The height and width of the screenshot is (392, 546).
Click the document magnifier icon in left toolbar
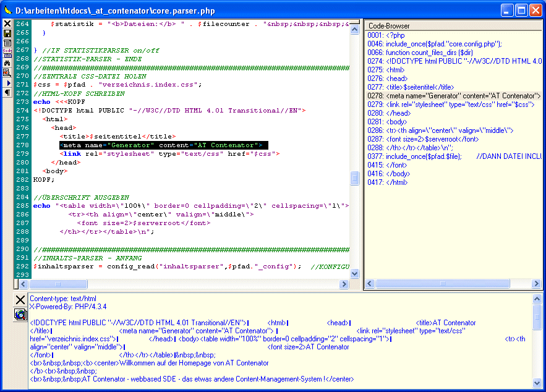tap(7, 73)
